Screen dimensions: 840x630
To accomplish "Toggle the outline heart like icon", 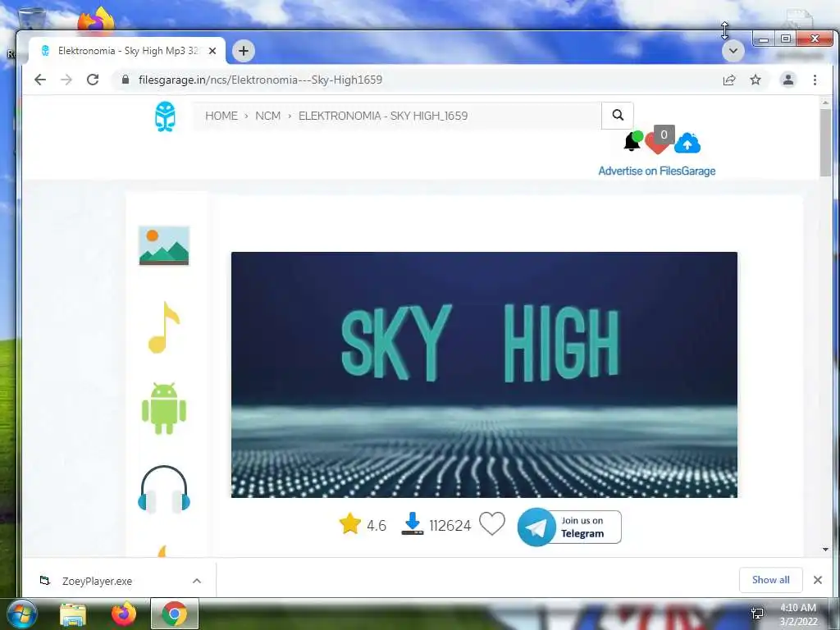I will [x=492, y=523].
